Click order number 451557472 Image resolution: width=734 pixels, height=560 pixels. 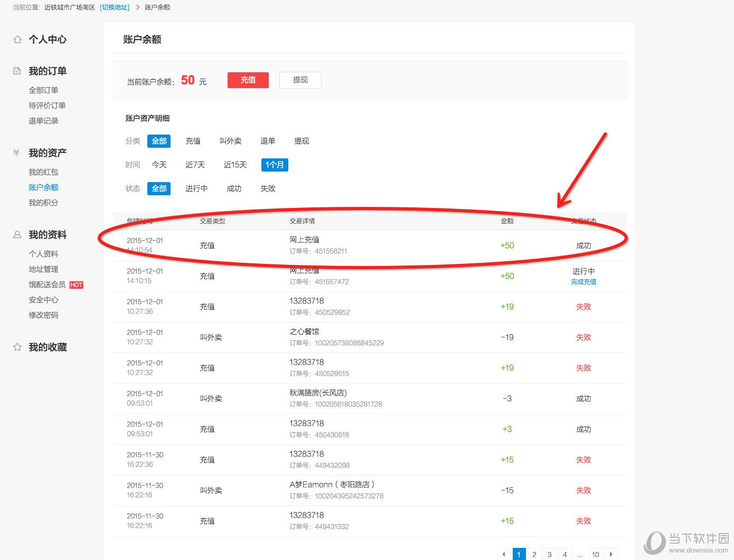click(x=332, y=282)
